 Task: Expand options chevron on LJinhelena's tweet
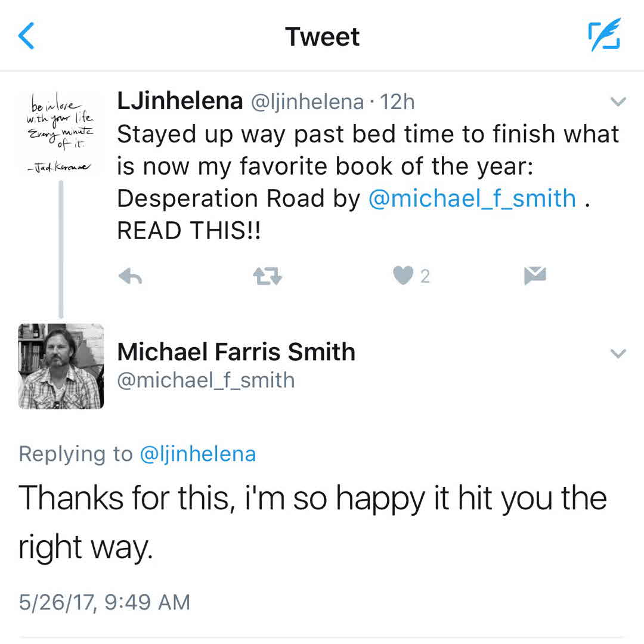point(619,102)
